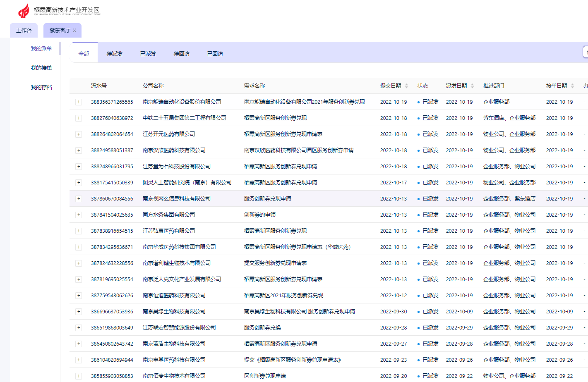
Task: Expand the 同方水务集团有限公司 row
Action: click(79, 215)
